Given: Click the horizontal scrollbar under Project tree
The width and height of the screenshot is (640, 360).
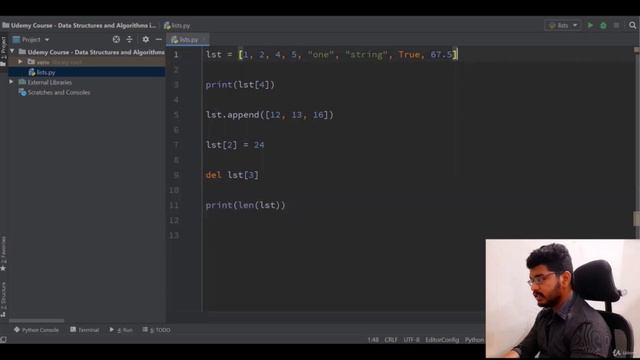Looking at the screenshot, I should tap(36, 321).
